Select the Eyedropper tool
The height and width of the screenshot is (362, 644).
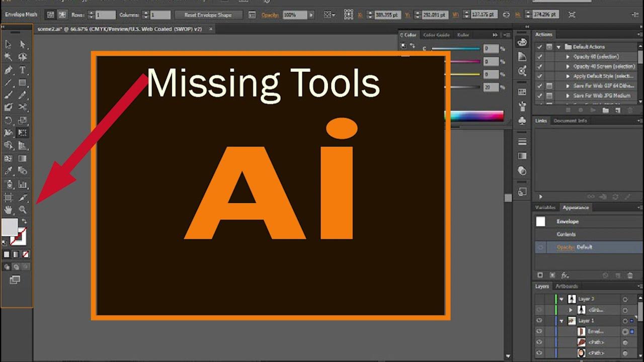(x=8, y=171)
